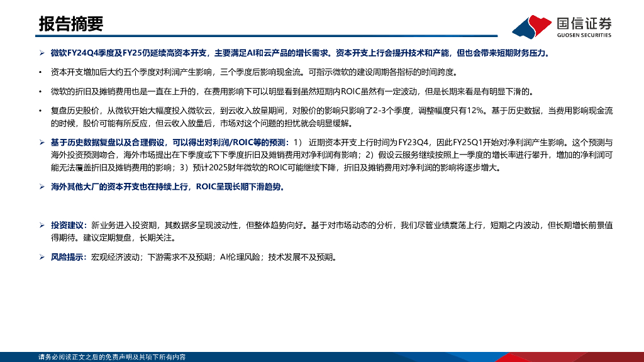
Task: Click the 国信证券 company name text
Action: pos(584,24)
